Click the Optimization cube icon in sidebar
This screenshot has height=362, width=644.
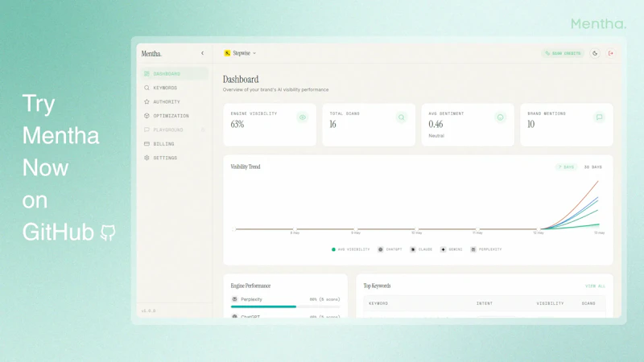pyautogui.click(x=147, y=116)
